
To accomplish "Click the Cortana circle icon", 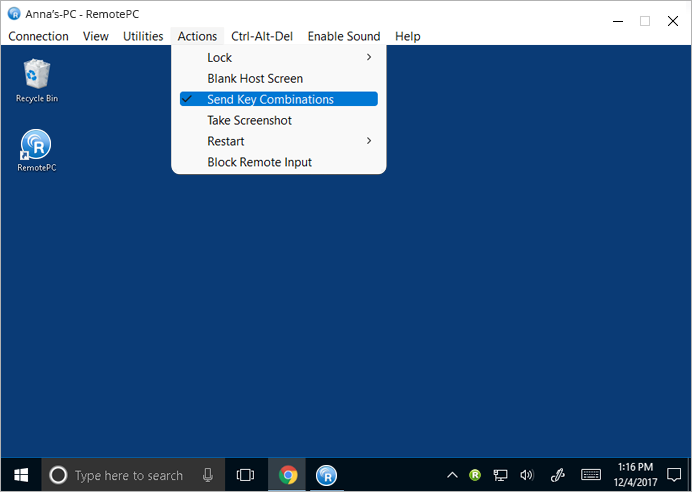I will click(58, 475).
